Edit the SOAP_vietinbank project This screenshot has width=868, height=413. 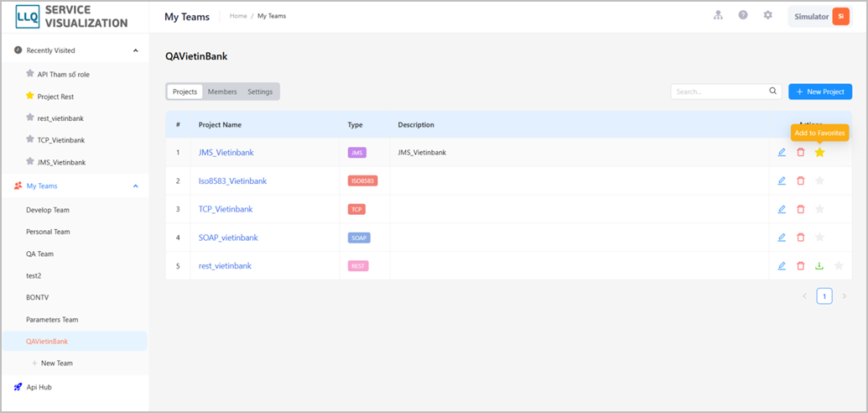pos(782,238)
